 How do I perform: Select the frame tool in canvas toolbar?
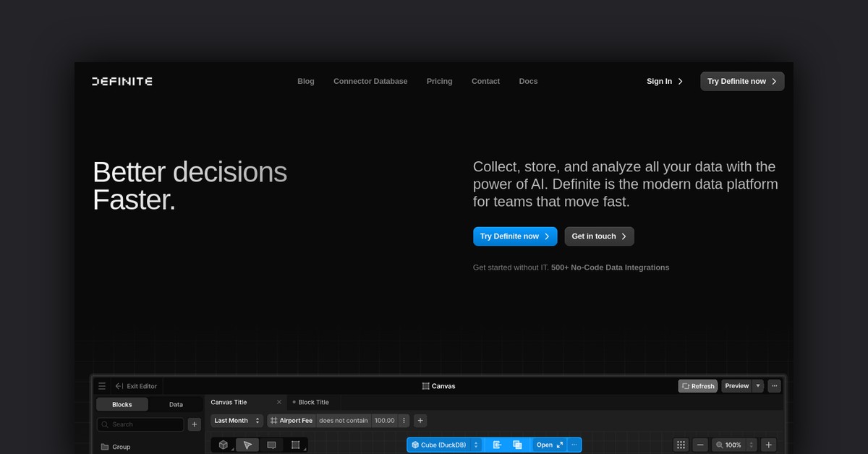pyautogui.click(x=295, y=445)
